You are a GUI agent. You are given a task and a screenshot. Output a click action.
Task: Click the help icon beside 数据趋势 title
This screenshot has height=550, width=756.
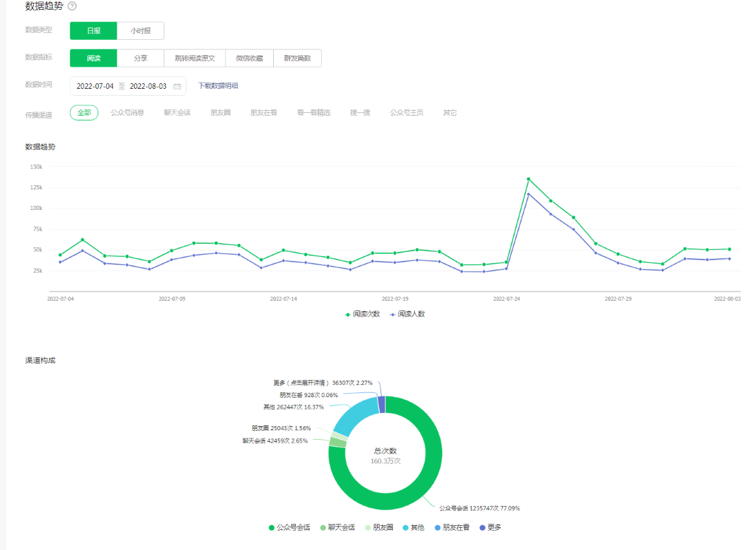[x=72, y=6]
